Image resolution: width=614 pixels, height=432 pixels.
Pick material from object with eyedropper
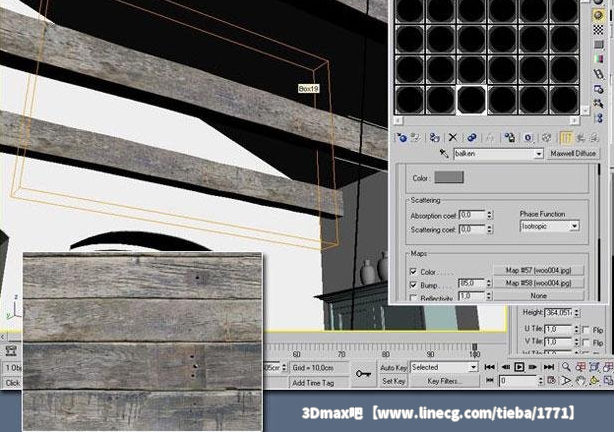(x=446, y=154)
